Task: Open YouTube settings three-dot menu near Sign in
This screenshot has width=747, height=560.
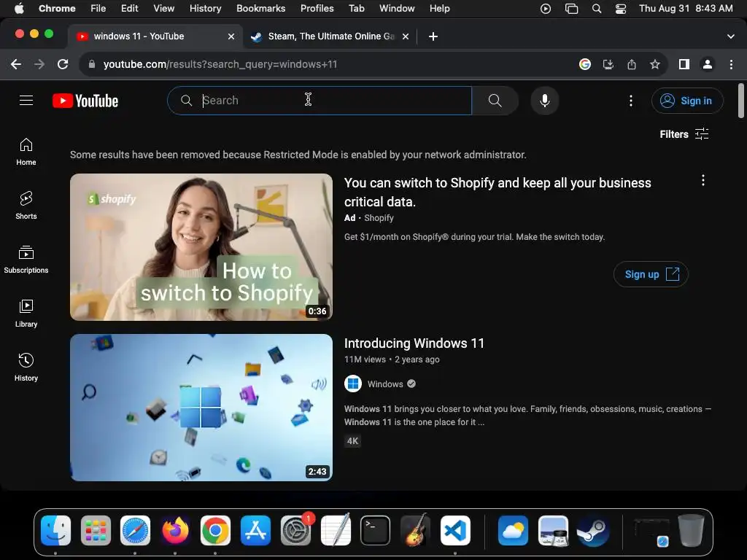Action: click(631, 101)
